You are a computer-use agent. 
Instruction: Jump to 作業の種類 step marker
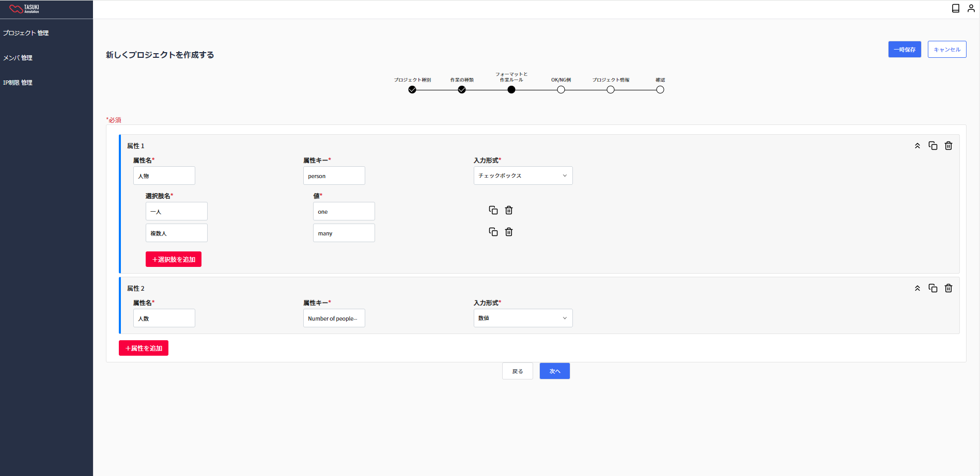(462, 90)
